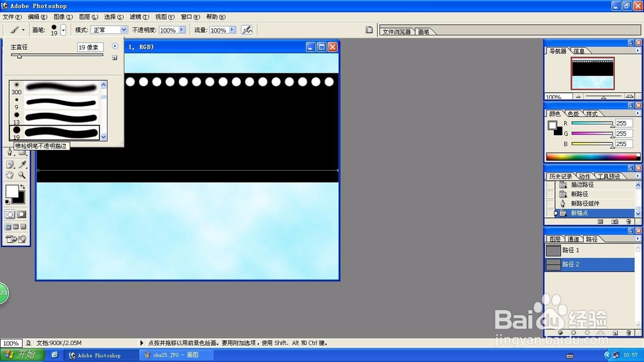This screenshot has width=644, height=362.
Task: Open the 文件浏览器 file browser tab
Action: [x=396, y=32]
